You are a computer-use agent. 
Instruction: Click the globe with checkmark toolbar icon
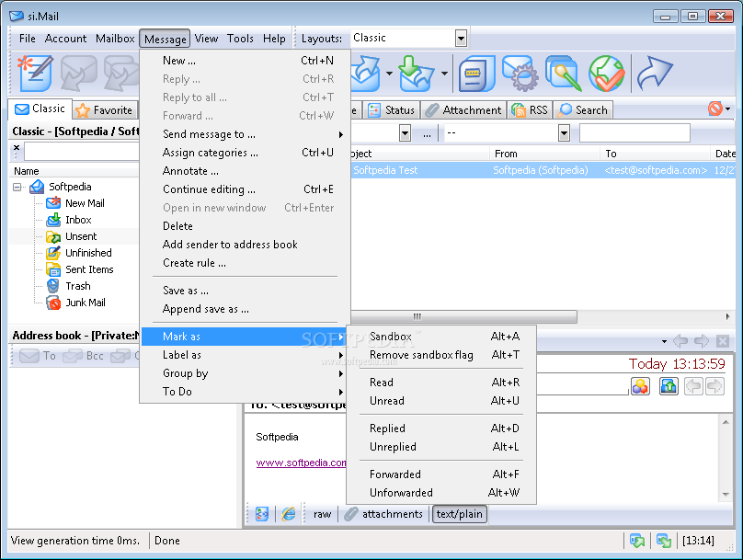click(607, 74)
